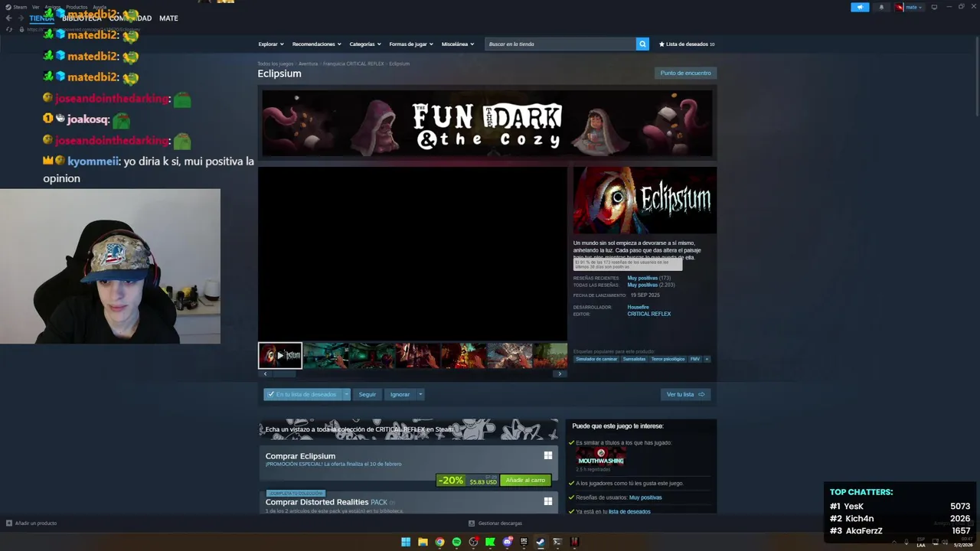Viewport: 980px width, 551px height.
Task: Expand the Recomendaciones dropdown
Action: click(317, 44)
